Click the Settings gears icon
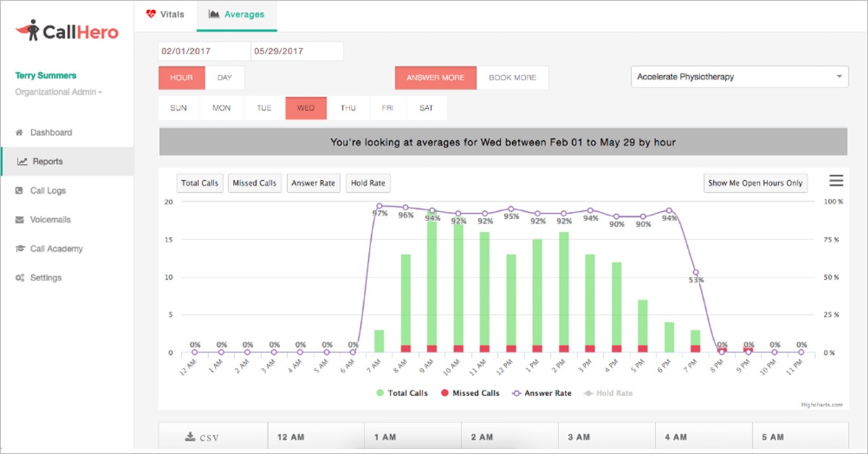 pos(20,278)
